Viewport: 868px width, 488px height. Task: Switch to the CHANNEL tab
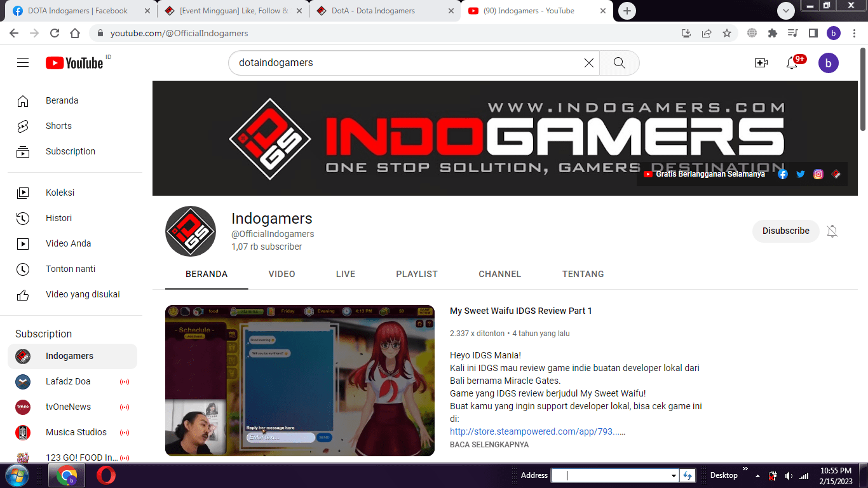pos(500,274)
